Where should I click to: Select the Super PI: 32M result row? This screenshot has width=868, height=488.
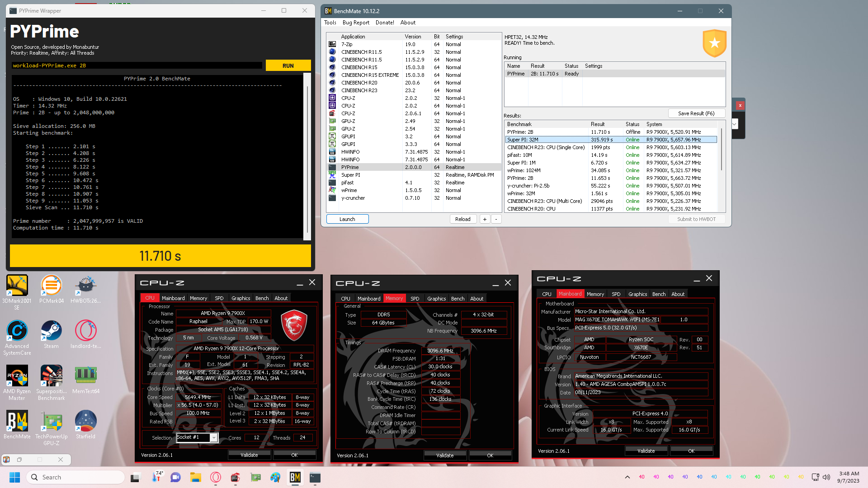(x=611, y=140)
